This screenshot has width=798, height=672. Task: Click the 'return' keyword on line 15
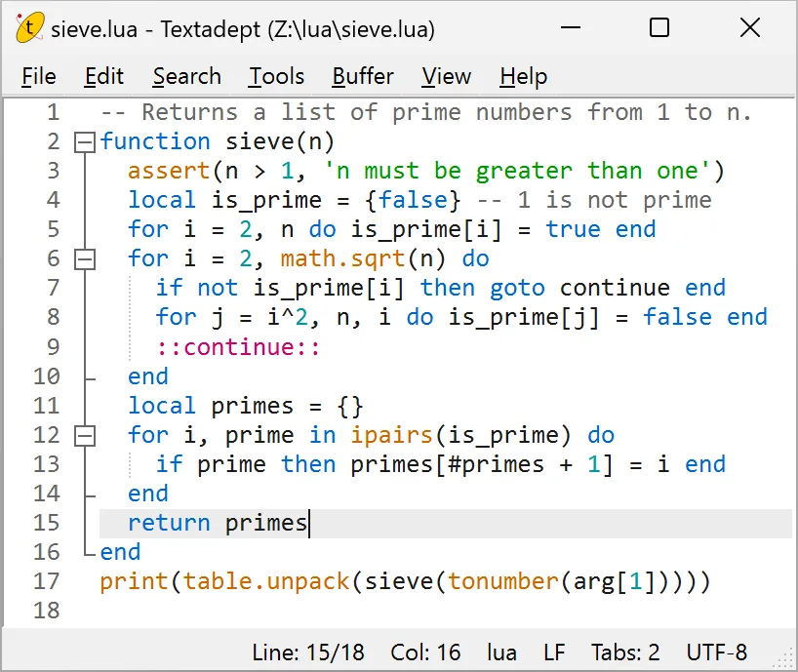pyautogui.click(x=169, y=524)
